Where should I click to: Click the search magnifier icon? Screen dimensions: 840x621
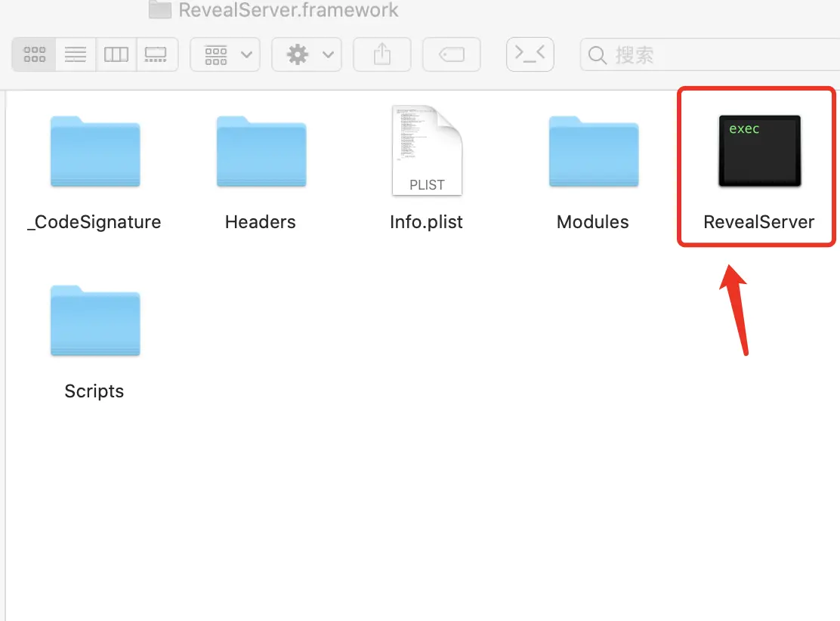598,54
